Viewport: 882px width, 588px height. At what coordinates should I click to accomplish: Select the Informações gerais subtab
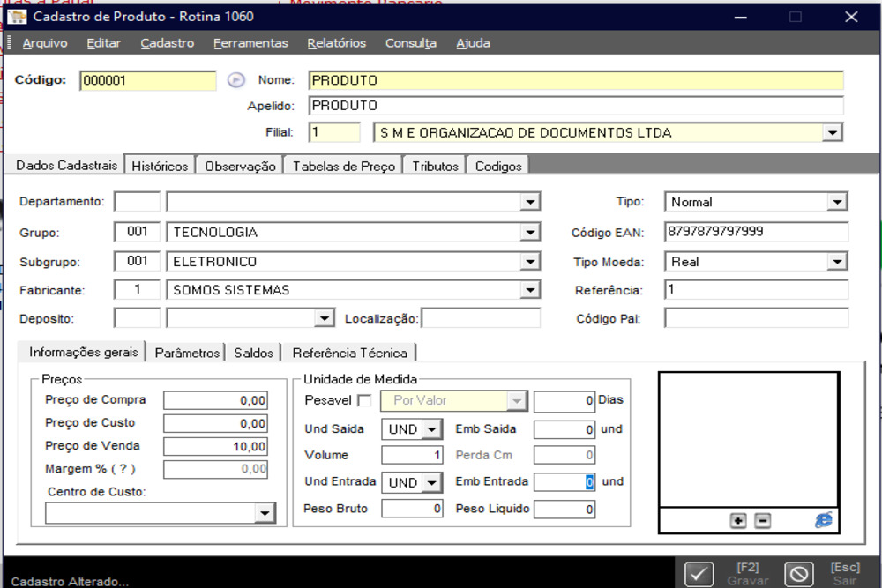pyautogui.click(x=83, y=352)
